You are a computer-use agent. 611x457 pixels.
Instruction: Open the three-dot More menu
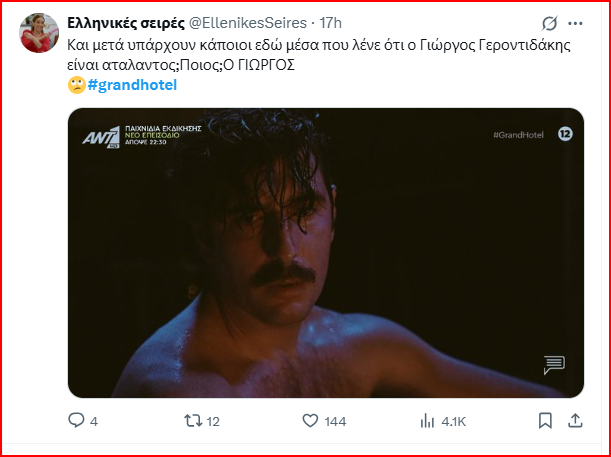(x=575, y=23)
